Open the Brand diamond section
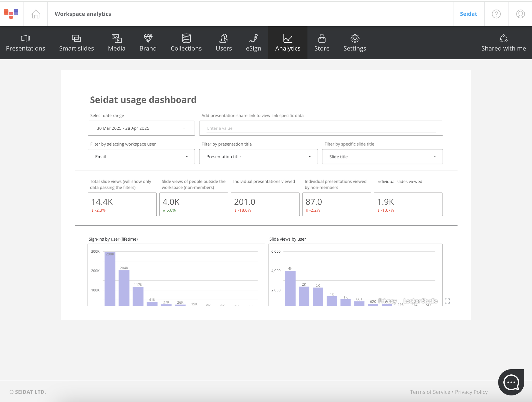Image resolution: width=532 pixels, height=402 pixels. [x=148, y=43]
